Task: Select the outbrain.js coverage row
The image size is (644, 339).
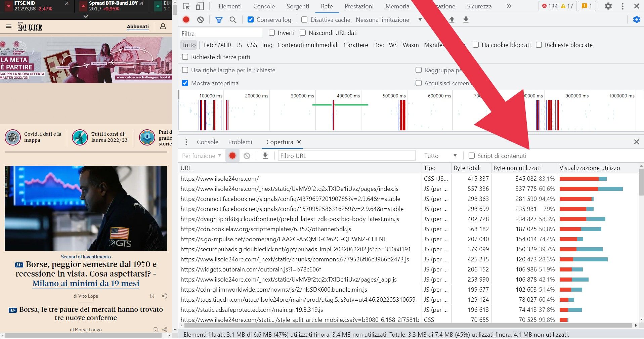Action: (408, 269)
